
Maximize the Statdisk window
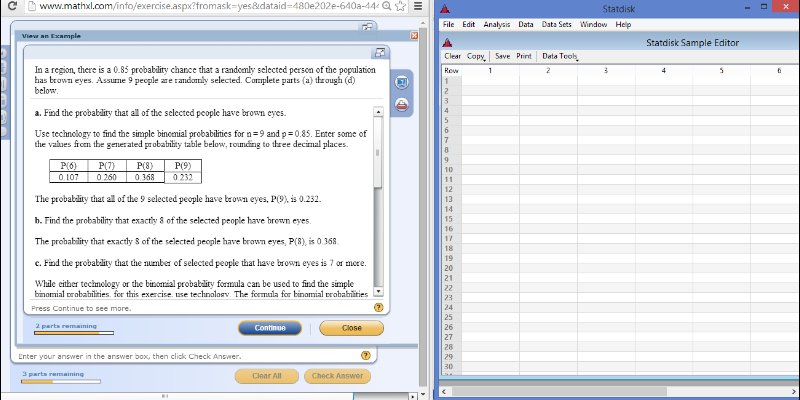tap(764, 7)
